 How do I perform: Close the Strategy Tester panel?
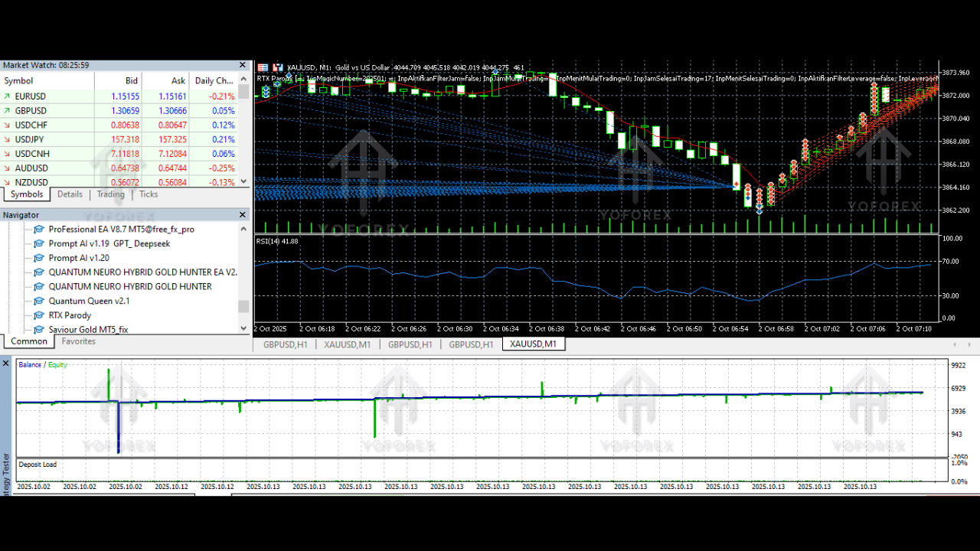tap(7, 363)
